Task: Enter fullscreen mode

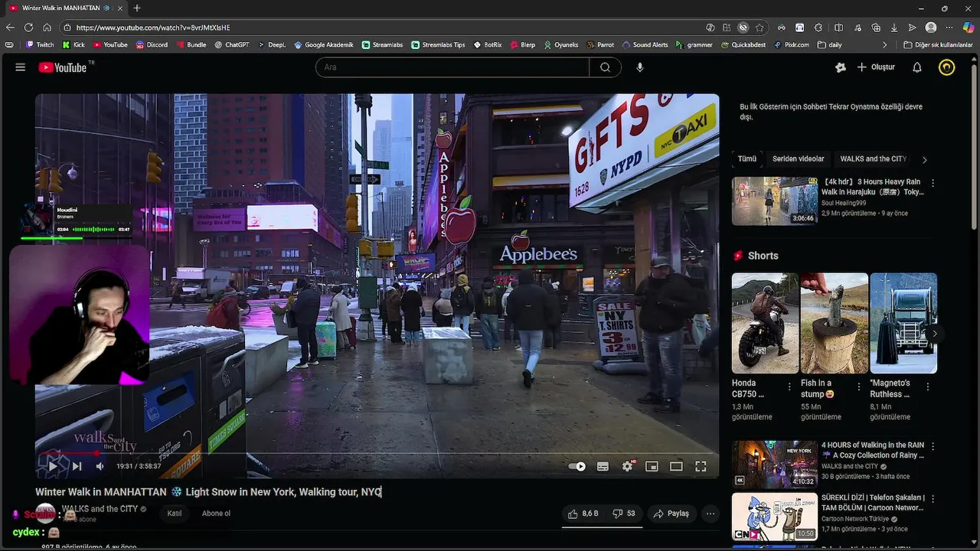Action: [x=701, y=466]
